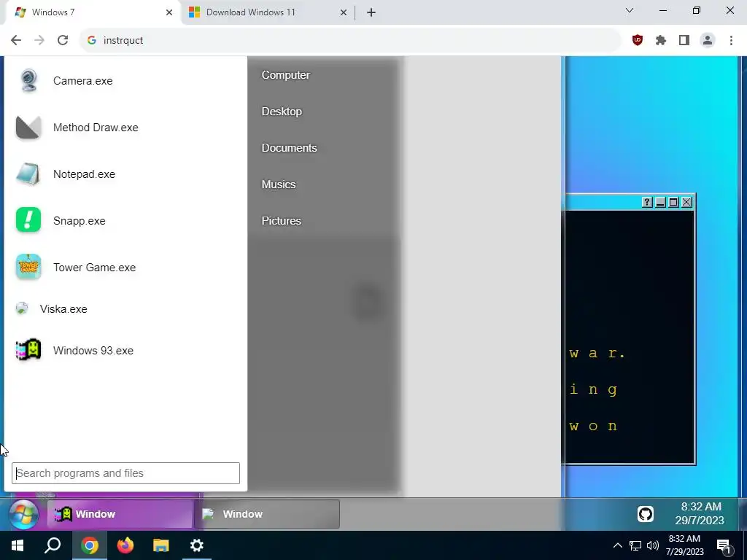Click the simulated clock 8:32 AM 29/7/2023
747x560 pixels.
(x=700, y=513)
